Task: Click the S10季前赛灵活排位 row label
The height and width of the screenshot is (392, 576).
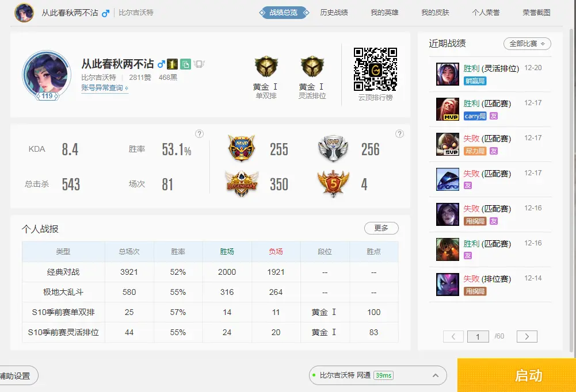Action: pyautogui.click(x=63, y=332)
